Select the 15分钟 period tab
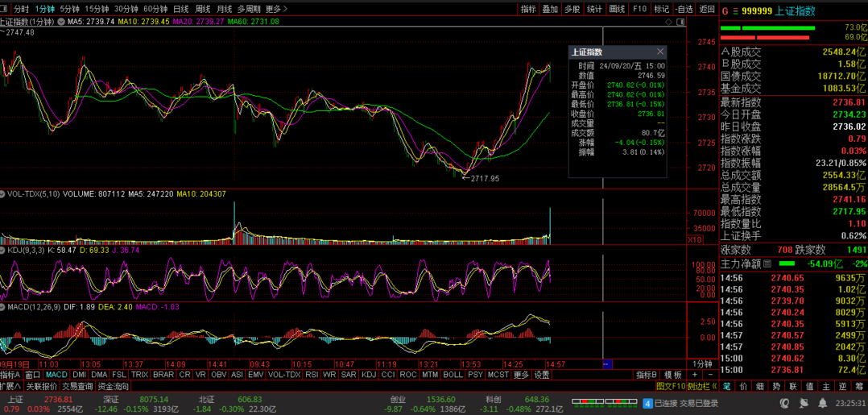 click(97, 9)
